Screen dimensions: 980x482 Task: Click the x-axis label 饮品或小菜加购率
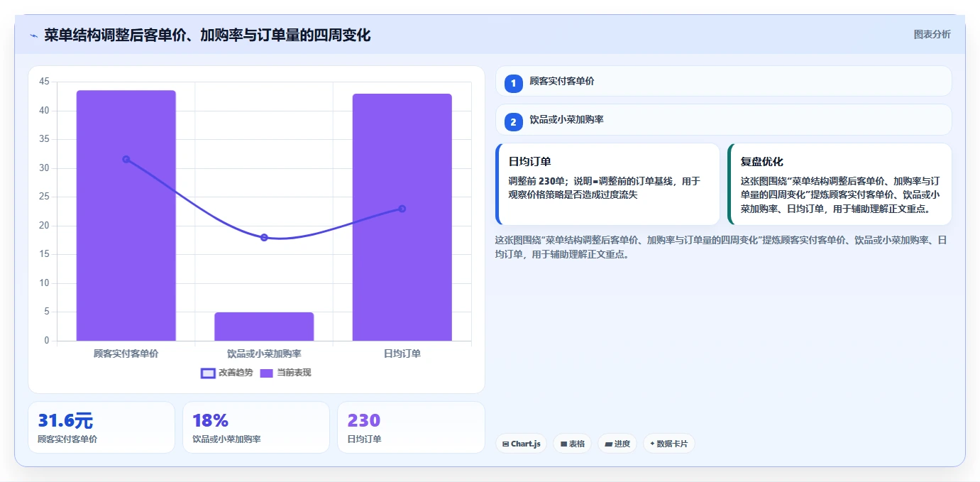pos(264,353)
